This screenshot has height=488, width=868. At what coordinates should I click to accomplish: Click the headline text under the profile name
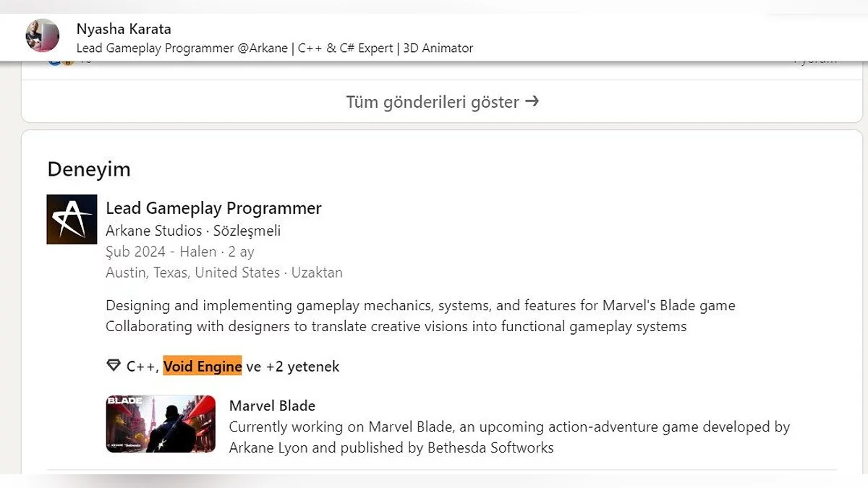275,48
